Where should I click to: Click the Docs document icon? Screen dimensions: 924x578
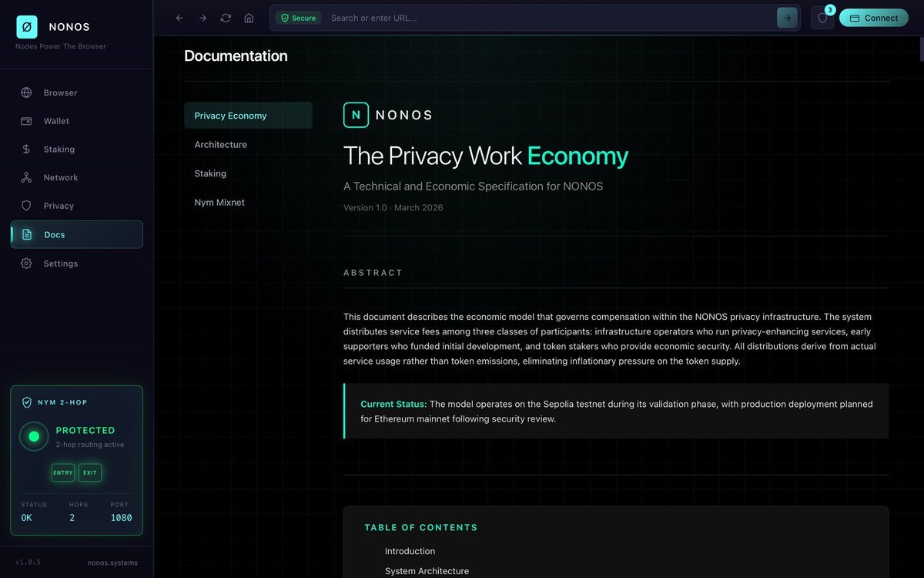pyautogui.click(x=27, y=234)
